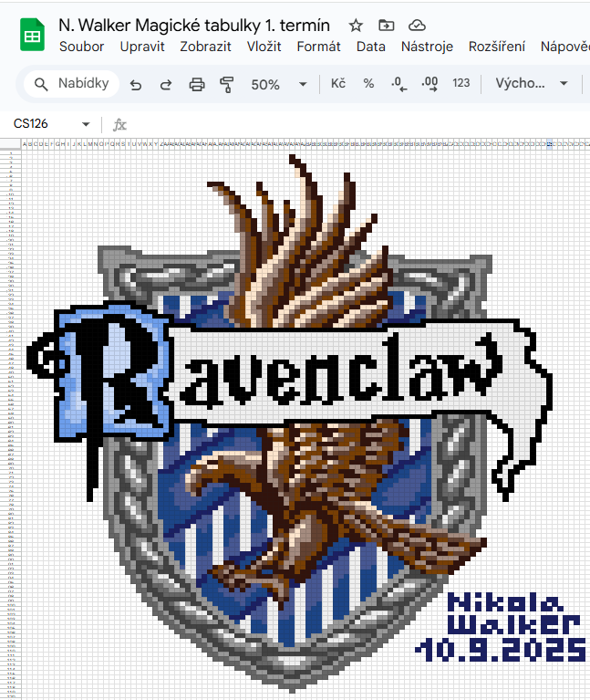Click the print icon
Viewport: 590px width, 700px height.
[x=197, y=84]
